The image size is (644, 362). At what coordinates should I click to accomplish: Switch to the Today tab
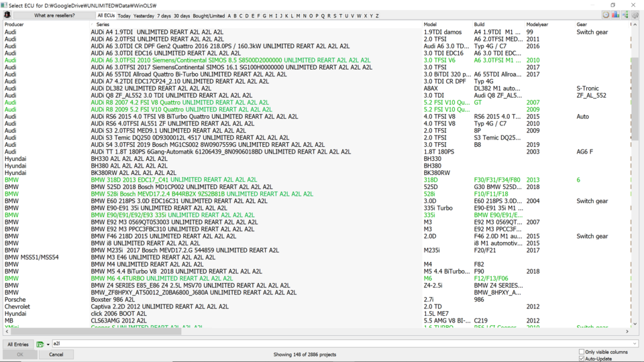point(124,15)
